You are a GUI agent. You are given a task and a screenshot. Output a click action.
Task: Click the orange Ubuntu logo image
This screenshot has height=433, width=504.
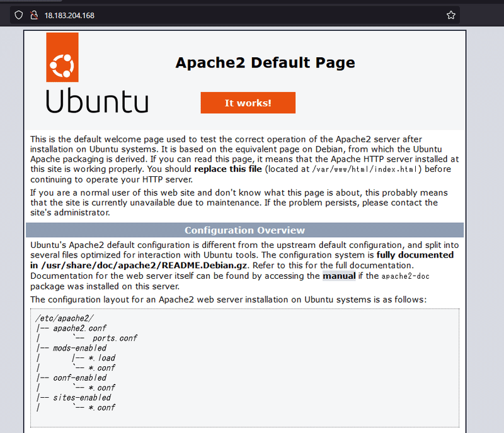tap(62, 57)
